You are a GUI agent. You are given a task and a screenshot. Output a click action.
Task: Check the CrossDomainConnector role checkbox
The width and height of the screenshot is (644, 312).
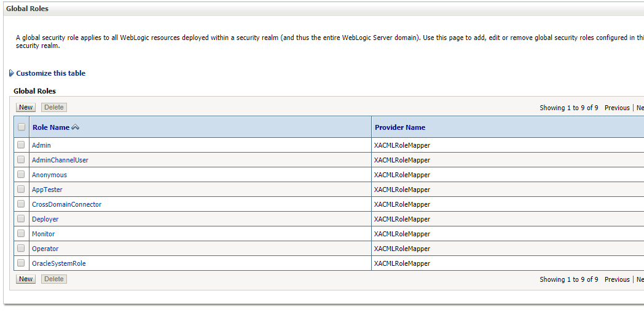(x=21, y=204)
